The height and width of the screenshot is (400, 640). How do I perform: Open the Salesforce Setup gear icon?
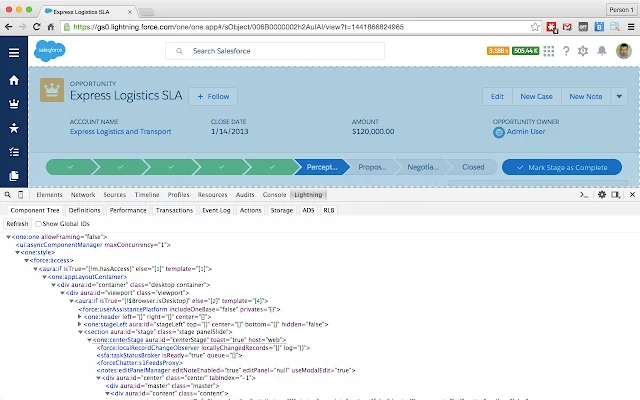[583, 51]
